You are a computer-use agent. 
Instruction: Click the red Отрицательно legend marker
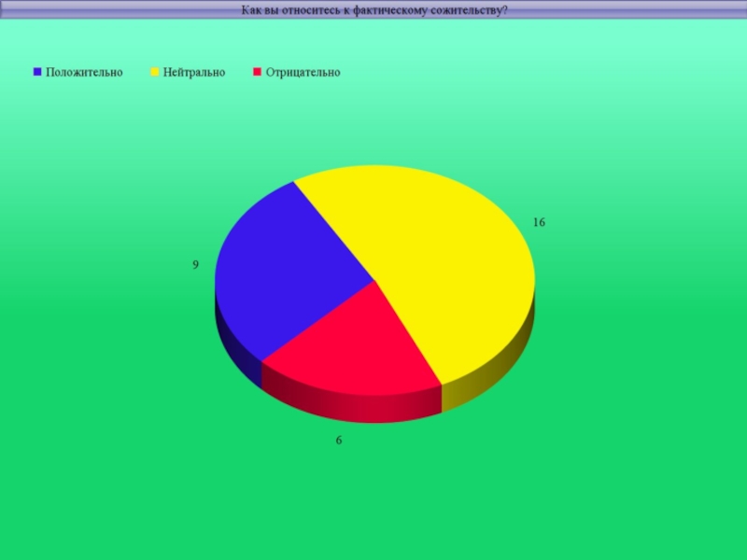(258, 72)
